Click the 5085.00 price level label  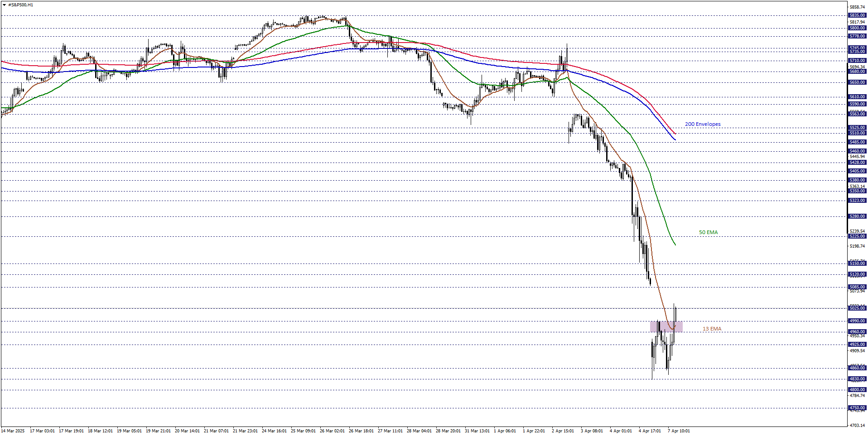tap(857, 287)
